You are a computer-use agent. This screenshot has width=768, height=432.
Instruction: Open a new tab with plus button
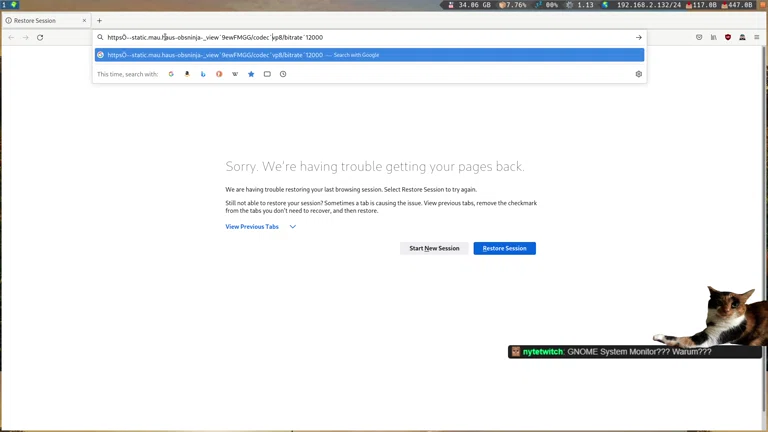[x=99, y=20]
